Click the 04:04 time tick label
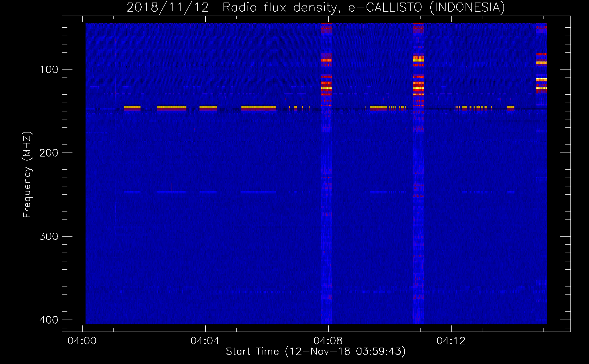 tap(205, 341)
